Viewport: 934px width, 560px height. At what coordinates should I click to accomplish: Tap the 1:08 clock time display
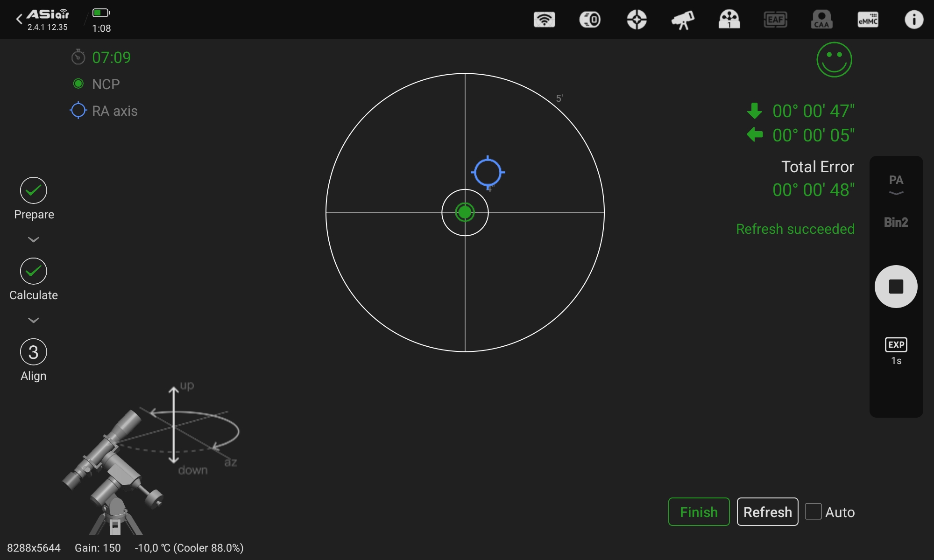click(101, 28)
